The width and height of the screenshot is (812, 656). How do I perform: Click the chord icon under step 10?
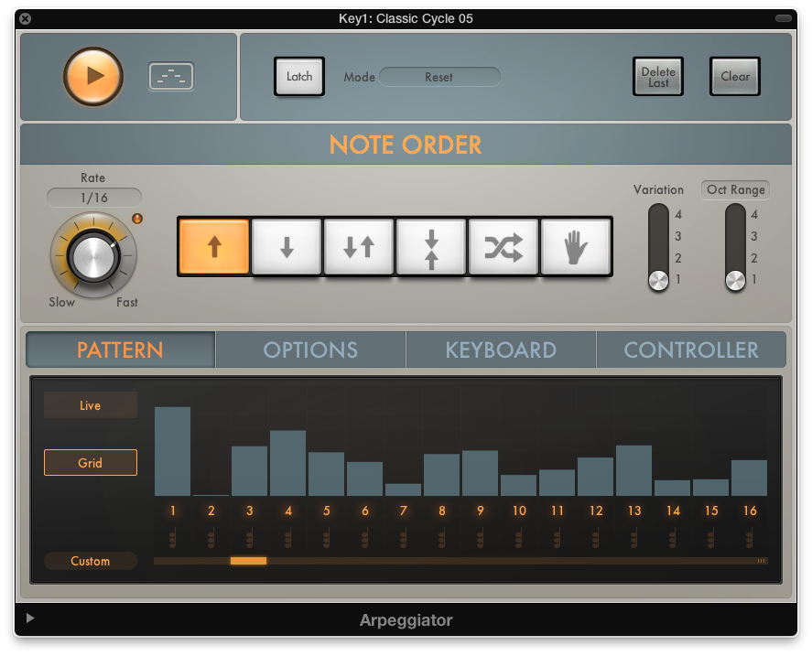click(x=518, y=539)
